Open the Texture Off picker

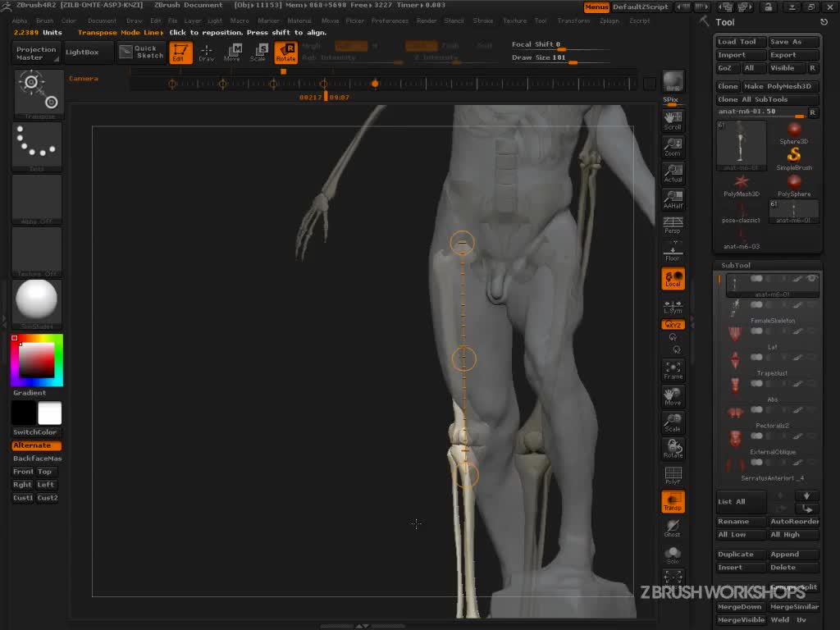pos(37,252)
